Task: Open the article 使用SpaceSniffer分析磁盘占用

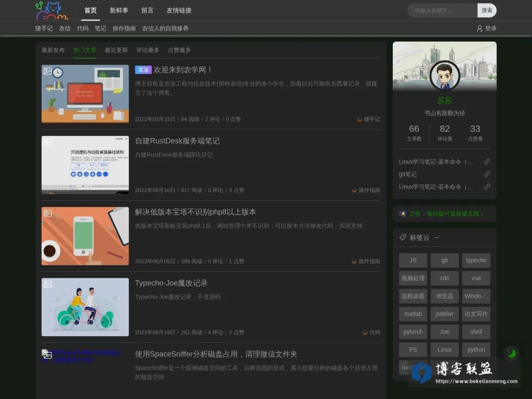Action: (x=216, y=354)
